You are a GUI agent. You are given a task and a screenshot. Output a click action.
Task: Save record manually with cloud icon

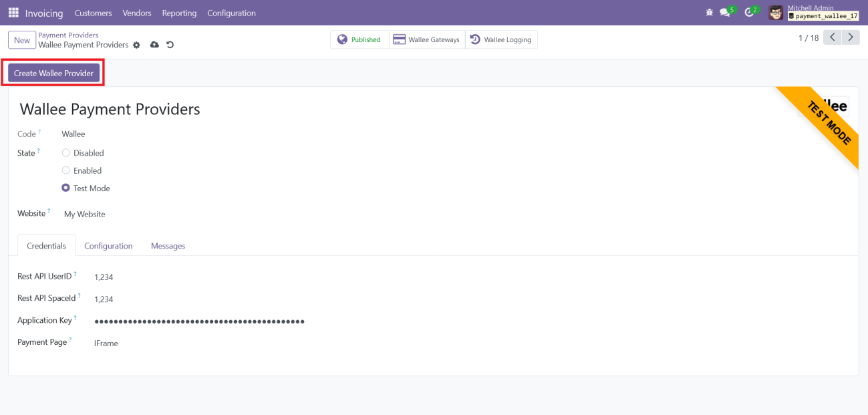point(154,45)
